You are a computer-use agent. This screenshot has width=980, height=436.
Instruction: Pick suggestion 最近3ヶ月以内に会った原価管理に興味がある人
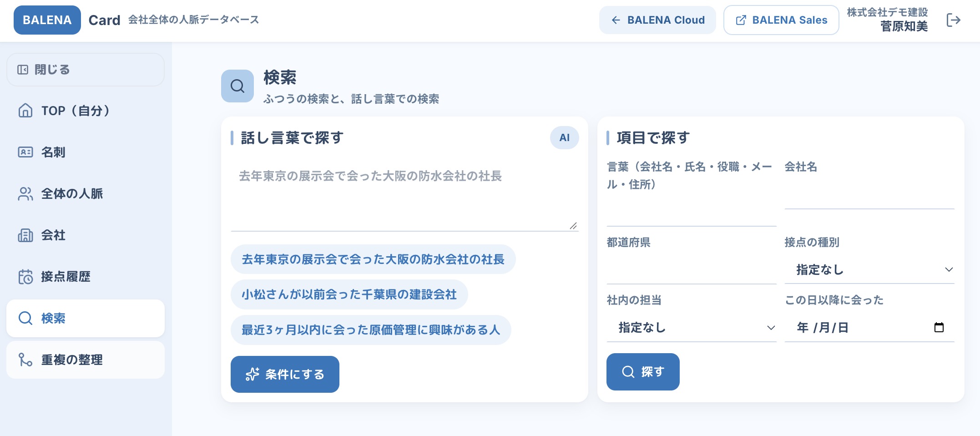point(371,330)
